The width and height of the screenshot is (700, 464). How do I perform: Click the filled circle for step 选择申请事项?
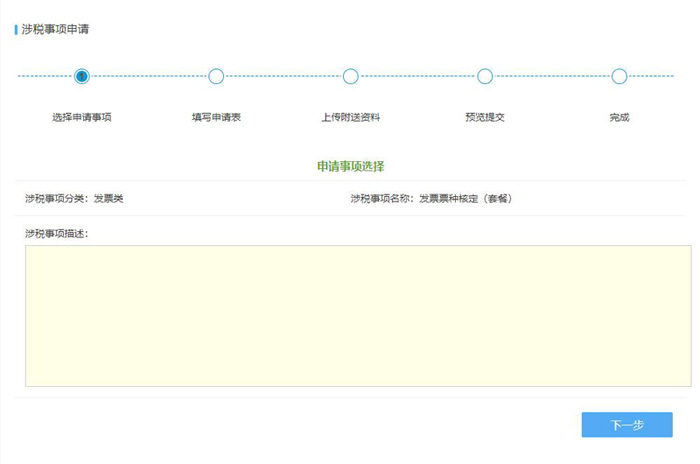pyautogui.click(x=82, y=76)
